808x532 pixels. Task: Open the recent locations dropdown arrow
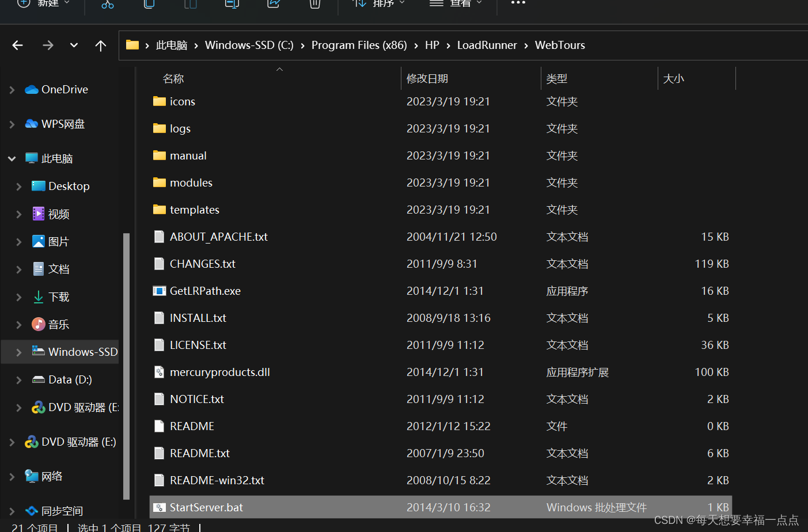[74, 45]
